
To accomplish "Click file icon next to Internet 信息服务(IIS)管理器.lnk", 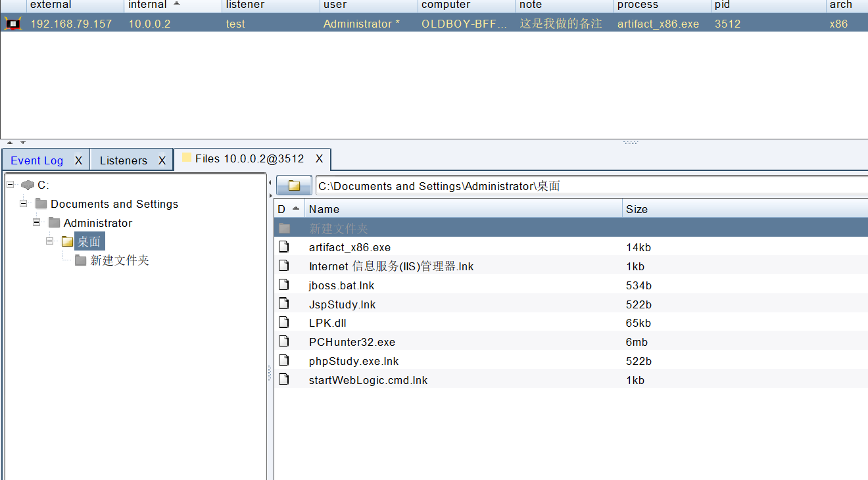I will [283, 266].
